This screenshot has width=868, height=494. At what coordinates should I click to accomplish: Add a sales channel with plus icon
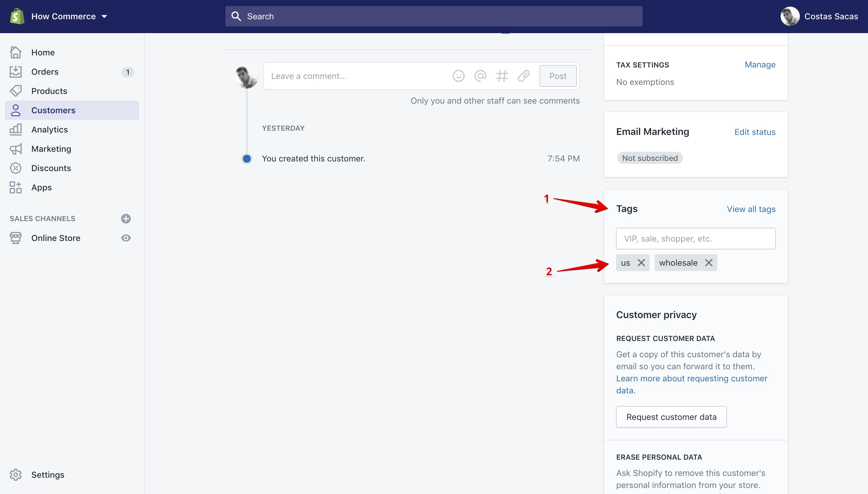point(126,219)
